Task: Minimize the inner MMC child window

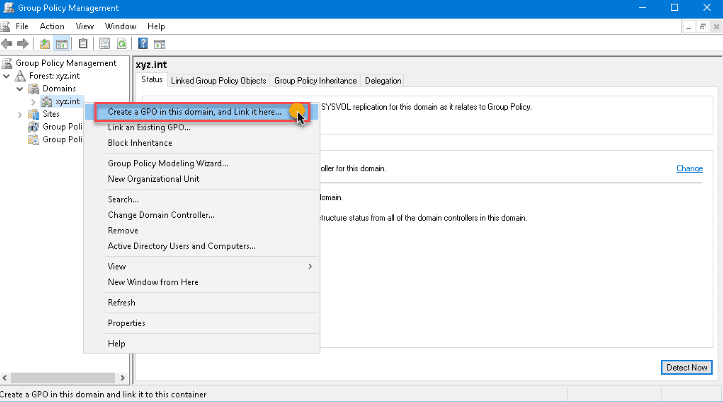Action: (x=688, y=27)
